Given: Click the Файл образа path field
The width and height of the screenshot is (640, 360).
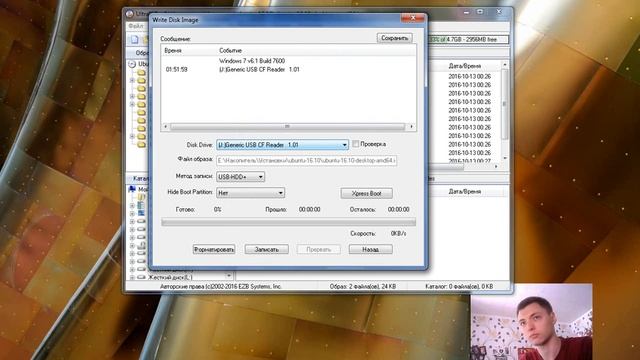Looking at the screenshot, I should pos(307,160).
